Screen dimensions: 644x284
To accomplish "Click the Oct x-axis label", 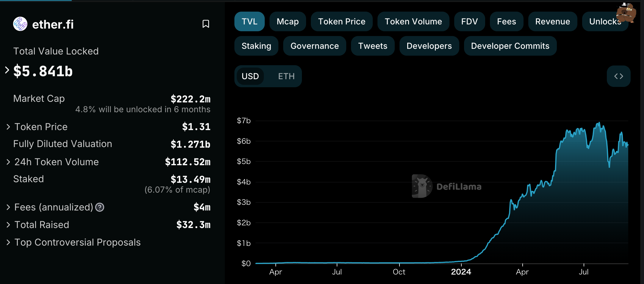I will click(399, 272).
